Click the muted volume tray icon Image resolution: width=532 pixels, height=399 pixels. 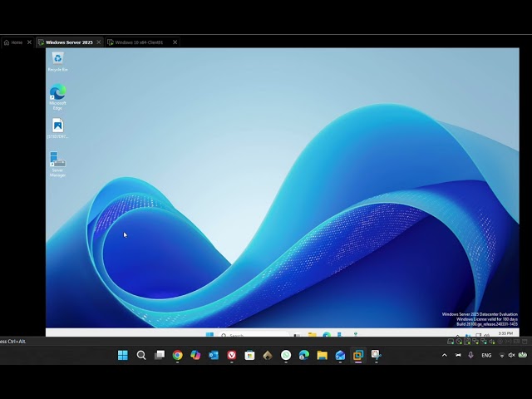[x=512, y=355]
